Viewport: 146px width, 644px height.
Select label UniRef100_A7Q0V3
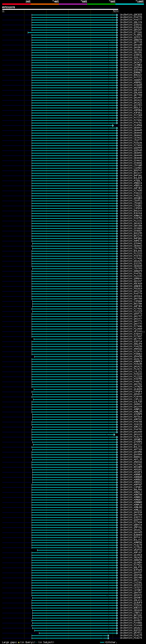click(x=131, y=334)
